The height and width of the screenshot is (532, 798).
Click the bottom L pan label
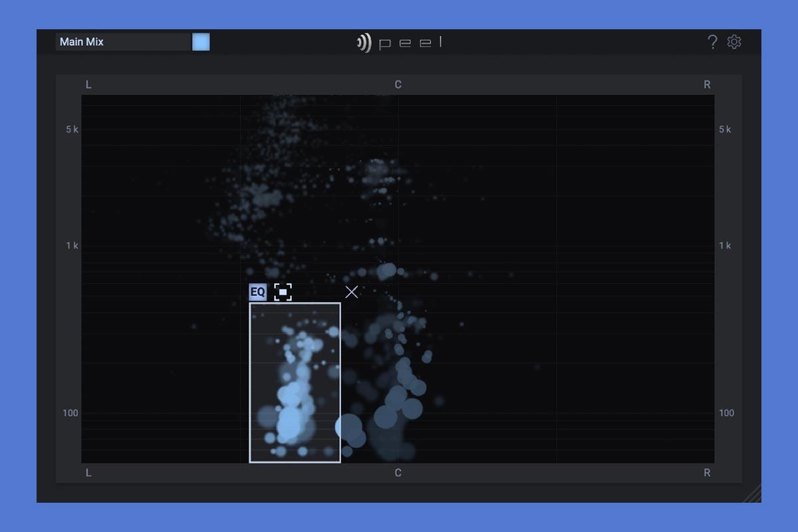tap(88, 473)
